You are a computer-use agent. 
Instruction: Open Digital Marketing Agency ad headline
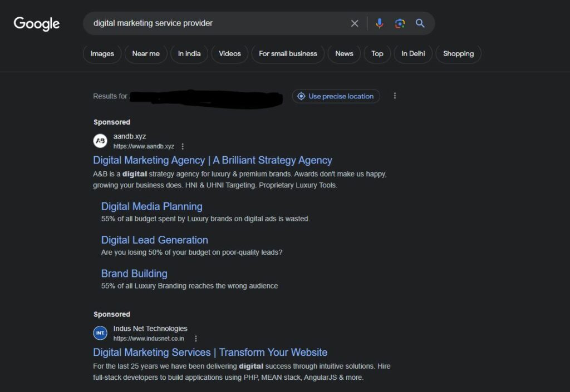click(213, 160)
